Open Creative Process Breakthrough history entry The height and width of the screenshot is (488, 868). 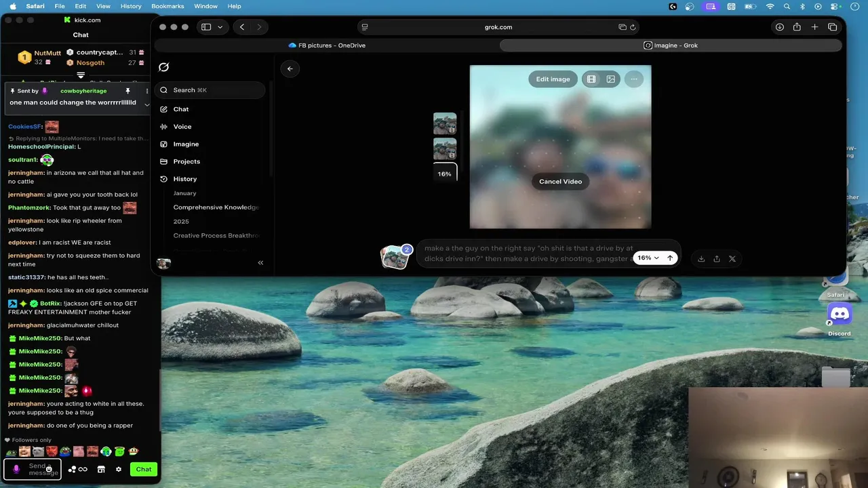(216, 236)
